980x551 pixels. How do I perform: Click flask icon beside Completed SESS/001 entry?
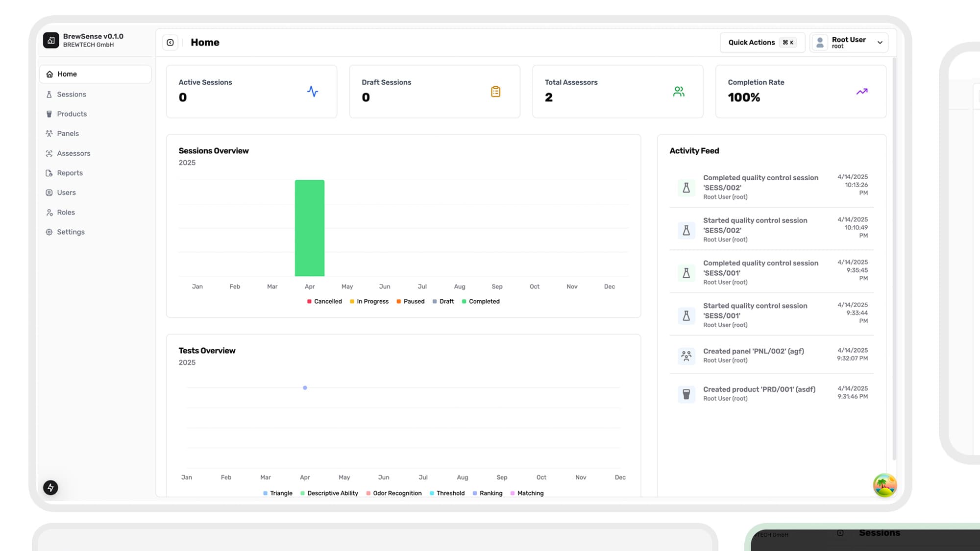click(686, 273)
